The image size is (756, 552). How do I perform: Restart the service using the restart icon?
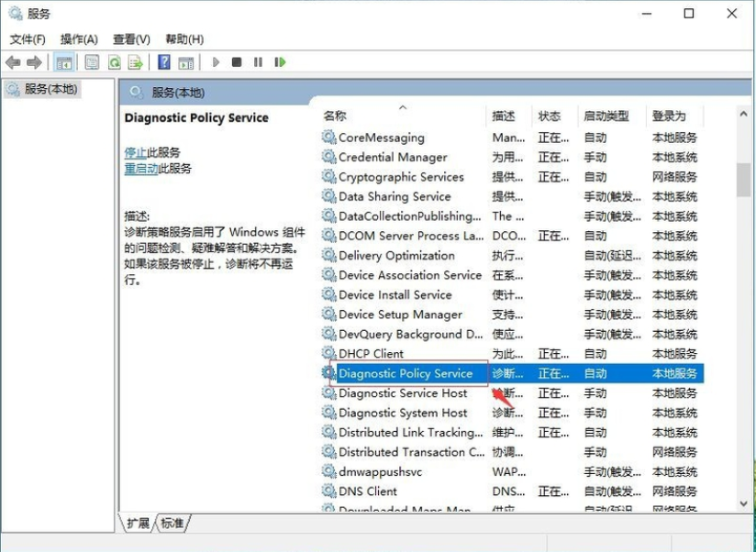coord(280,61)
